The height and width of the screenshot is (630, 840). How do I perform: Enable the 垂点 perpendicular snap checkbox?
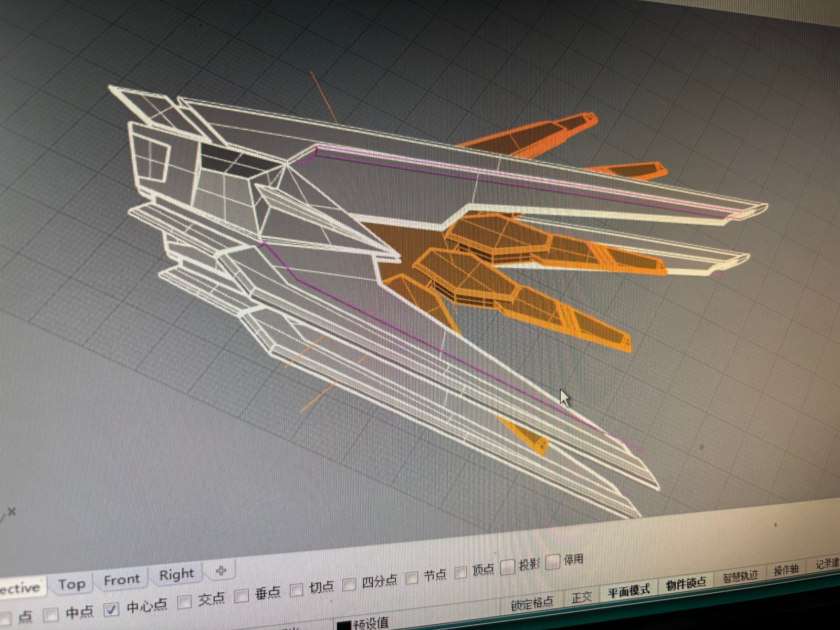(x=241, y=596)
